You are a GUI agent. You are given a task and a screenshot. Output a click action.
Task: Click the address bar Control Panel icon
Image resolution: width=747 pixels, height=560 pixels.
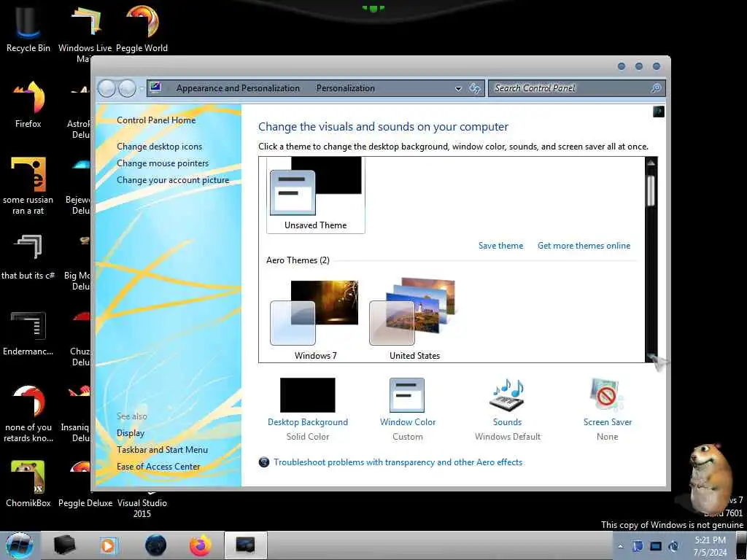click(x=155, y=87)
